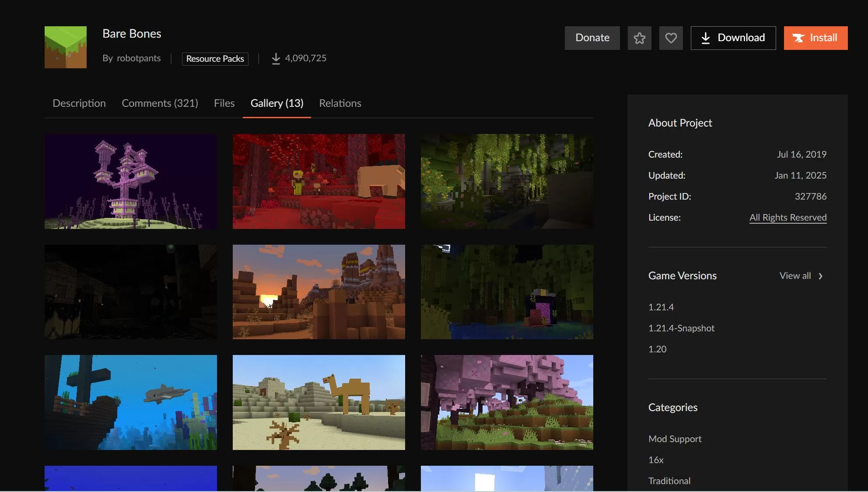Click the Game Versions heading
The image size is (868, 492).
(x=682, y=276)
